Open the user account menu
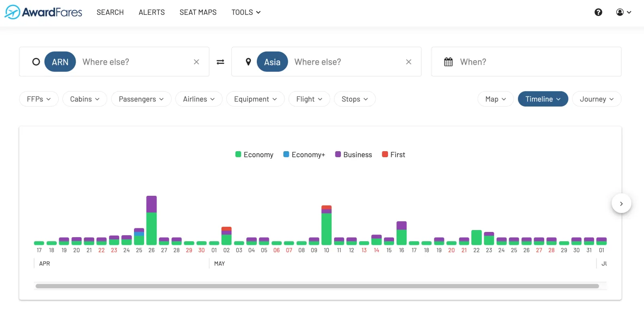This screenshot has width=644, height=316. point(623,12)
